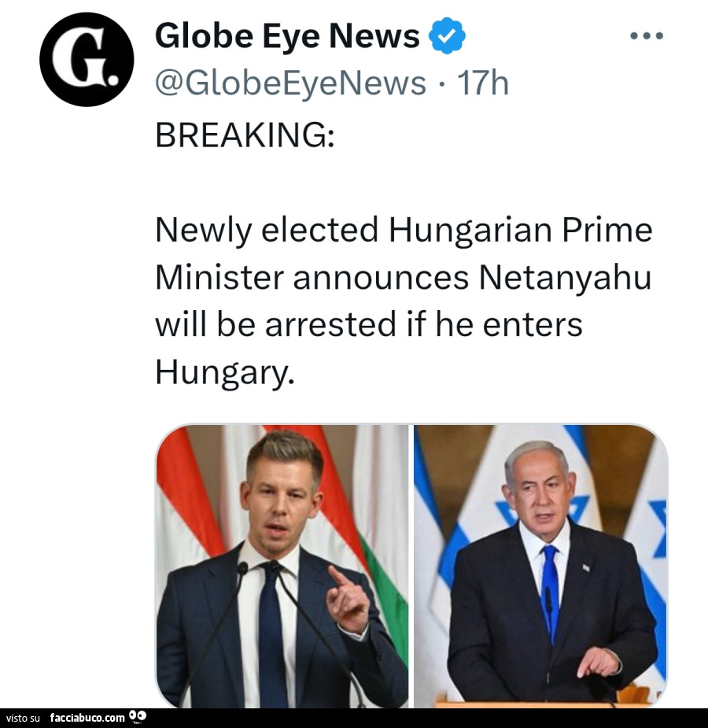708x728 pixels.
Task: Open the three-dot more options menu
Action: click(647, 36)
